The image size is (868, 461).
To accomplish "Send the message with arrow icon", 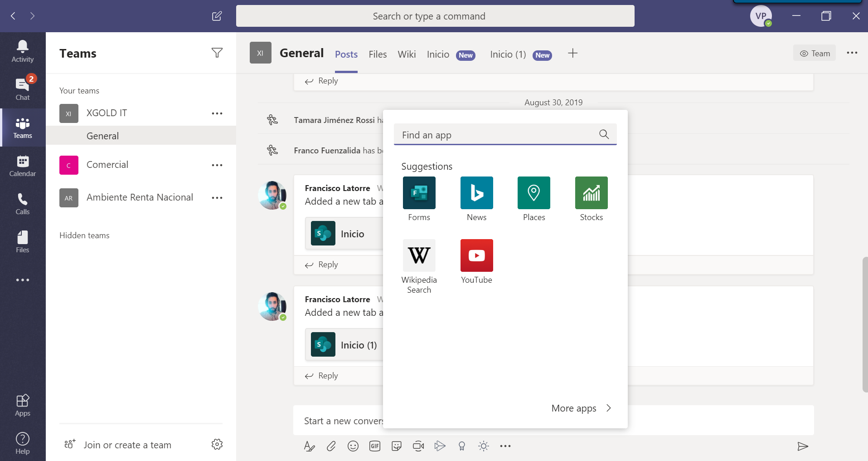I will pos(803,446).
